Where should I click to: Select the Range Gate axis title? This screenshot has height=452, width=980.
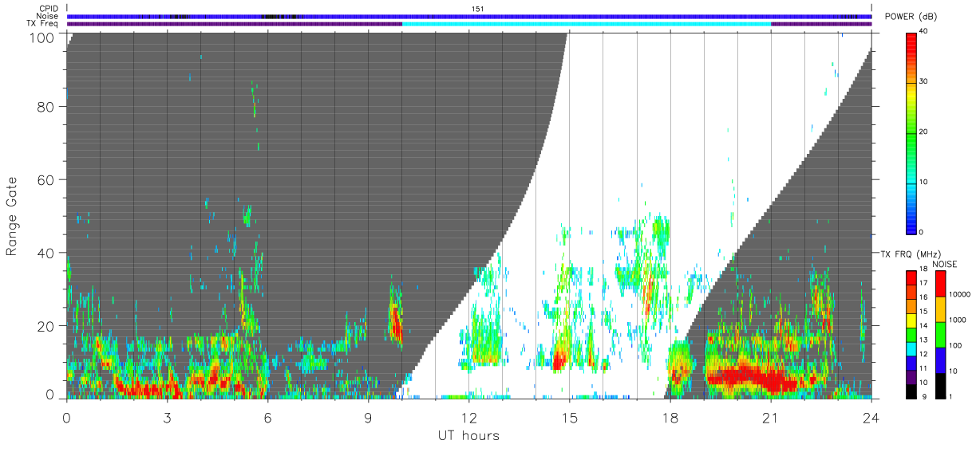pyautogui.click(x=12, y=216)
